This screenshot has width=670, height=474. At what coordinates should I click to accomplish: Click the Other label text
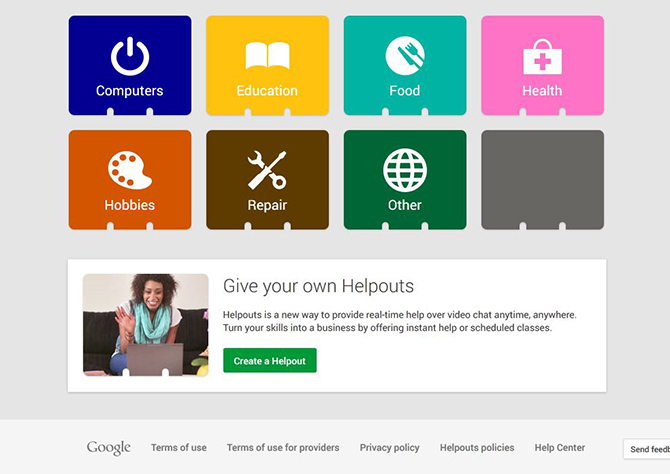(x=405, y=205)
